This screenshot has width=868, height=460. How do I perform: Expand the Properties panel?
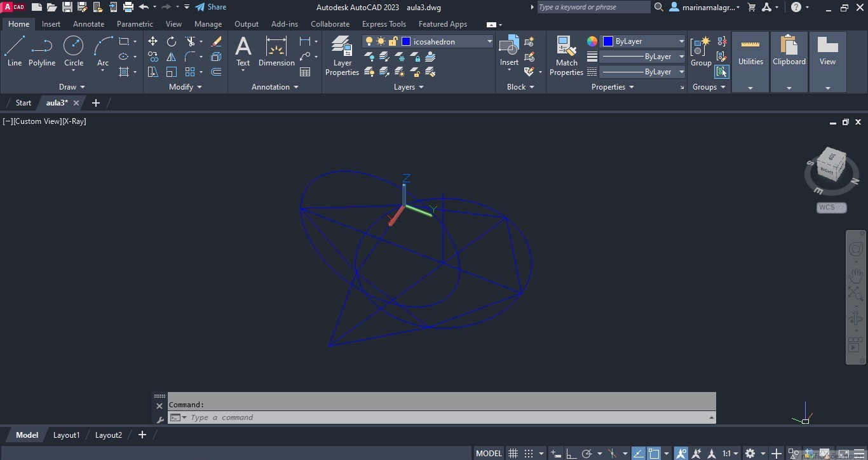coord(613,87)
